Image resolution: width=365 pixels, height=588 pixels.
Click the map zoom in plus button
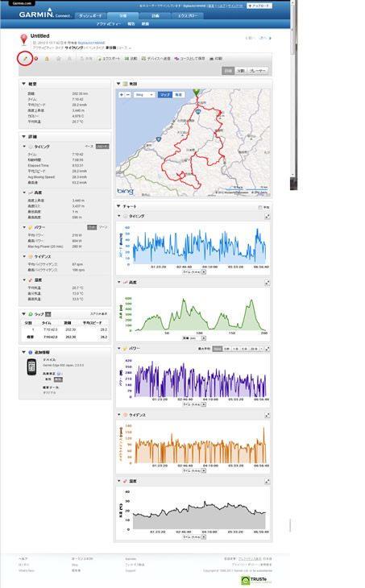tap(121, 94)
